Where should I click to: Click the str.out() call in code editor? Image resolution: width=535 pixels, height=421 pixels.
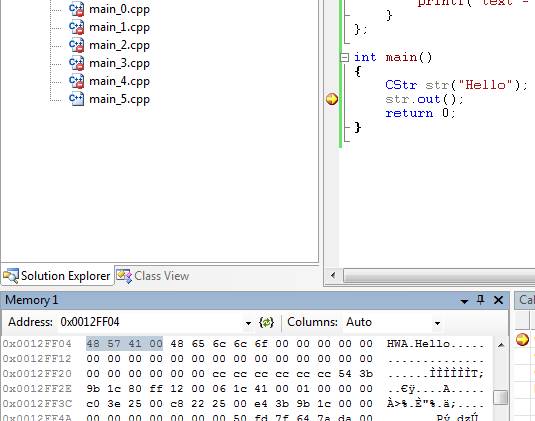(x=424, y=99)
